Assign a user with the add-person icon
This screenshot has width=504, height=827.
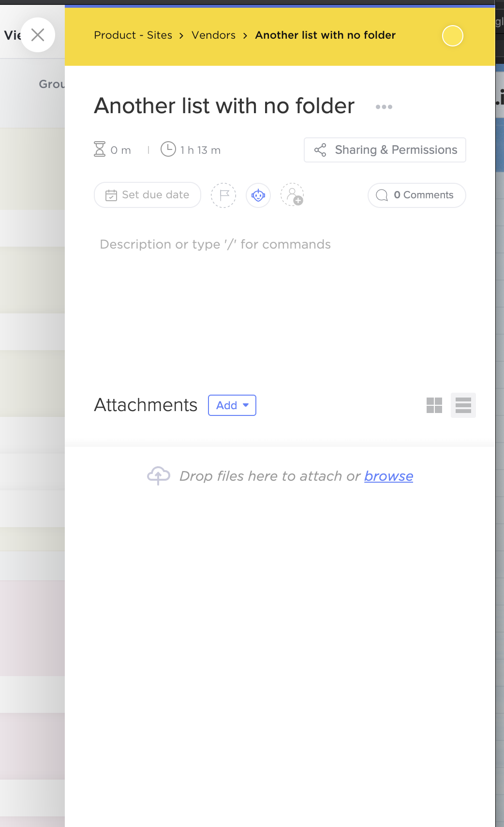293,195
